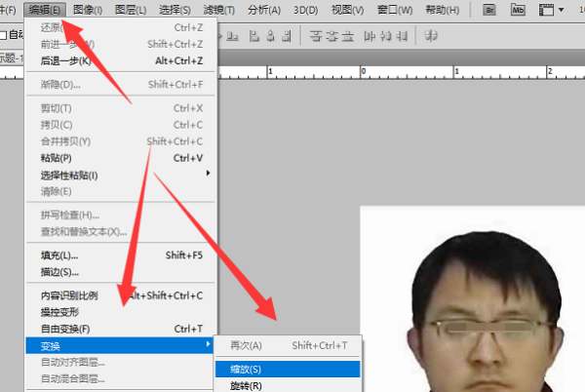Click the Distribute Vertical Centers icon
The width and height of the screenshot is (585, 392).
click(331, 36)
